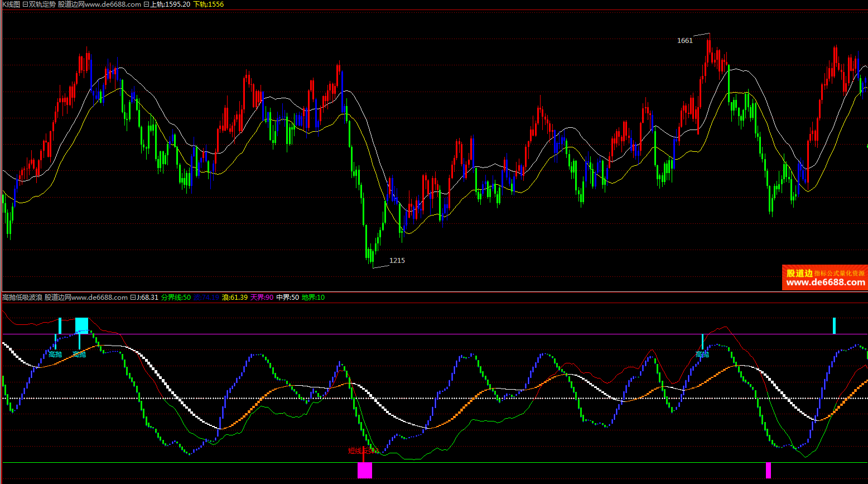The image size is (868, 484).
Task: Select the K线图 chart label
Action: (11, 4)
